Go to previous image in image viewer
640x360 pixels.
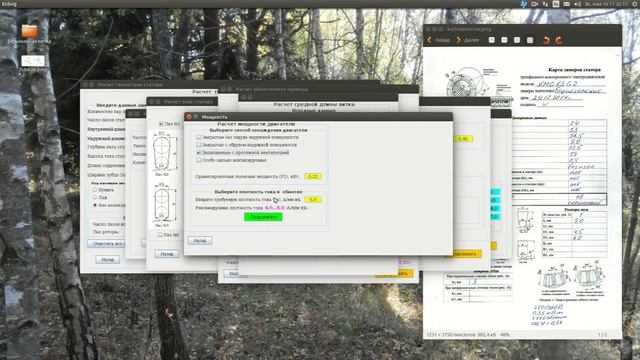pos(438,40)
